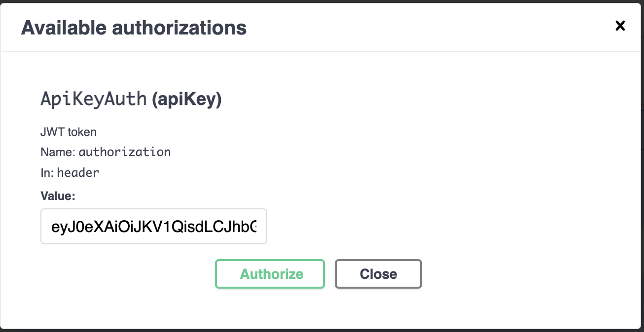Click the "(apiKey)" type label

point(187,100)
